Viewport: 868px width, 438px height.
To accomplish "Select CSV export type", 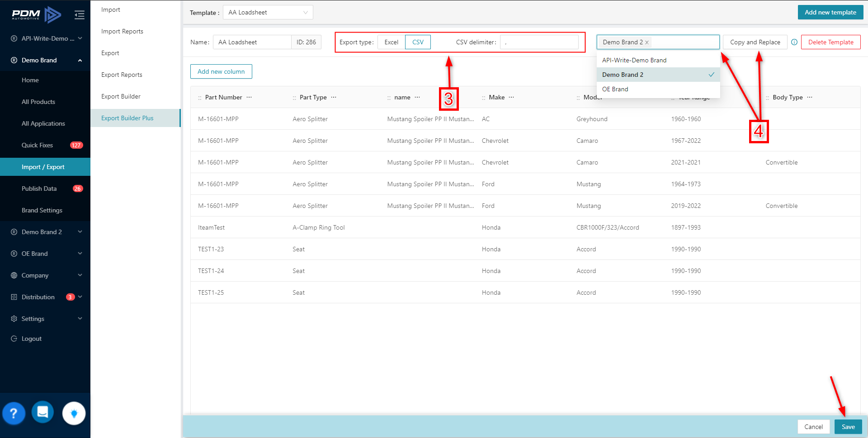I will click(418, 42).
